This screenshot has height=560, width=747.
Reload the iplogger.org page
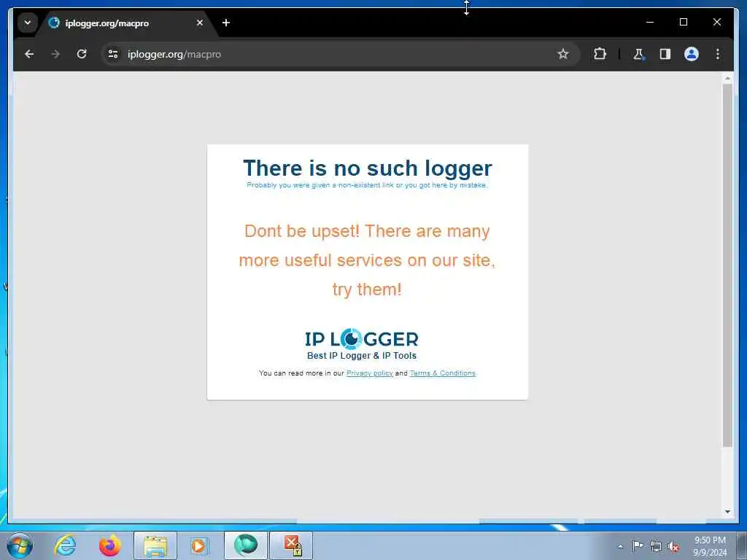[x=82, y=54]
